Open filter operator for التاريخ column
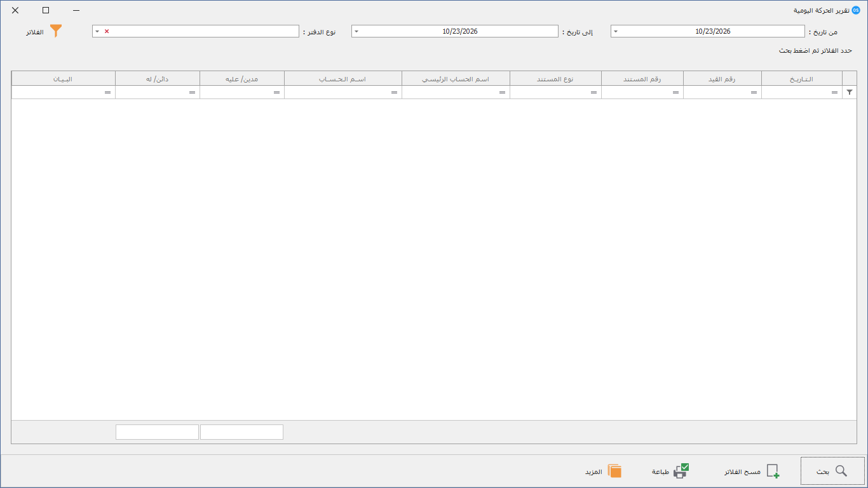Screen dimensions: 868x488 coord(834,93)
